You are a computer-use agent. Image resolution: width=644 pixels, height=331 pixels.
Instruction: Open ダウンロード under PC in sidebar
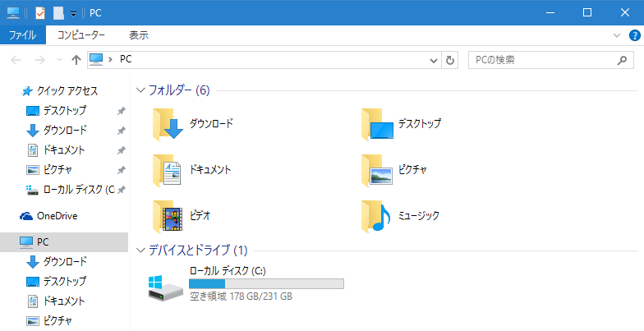click(56, 261)
